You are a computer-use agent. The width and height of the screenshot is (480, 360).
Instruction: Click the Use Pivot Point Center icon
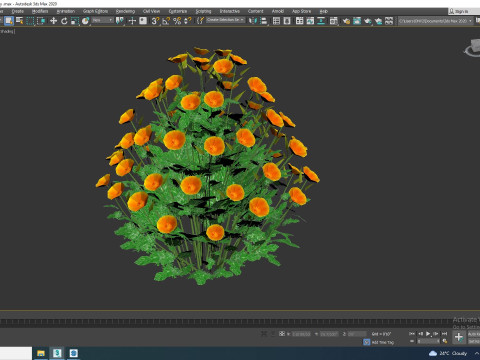click(x=120, y=21)
